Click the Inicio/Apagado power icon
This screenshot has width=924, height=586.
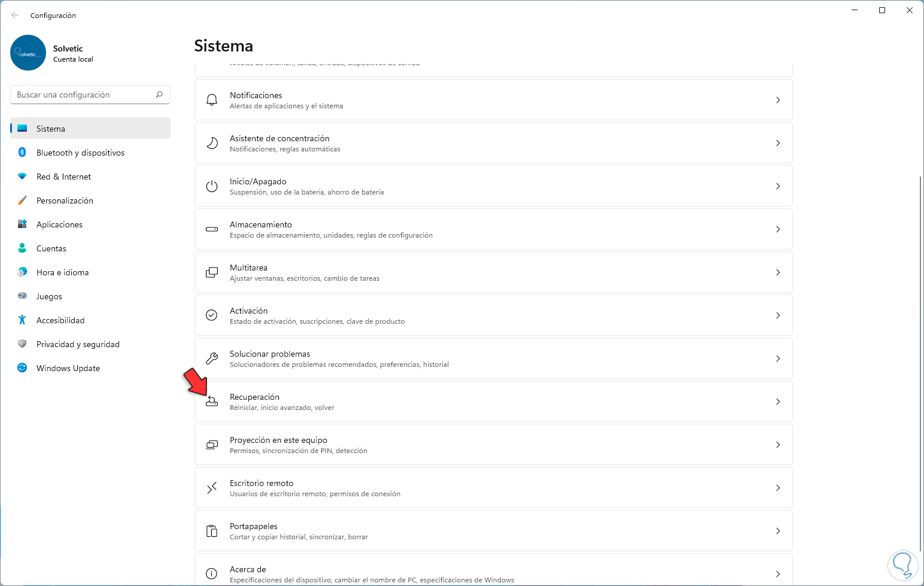[212, 186]
